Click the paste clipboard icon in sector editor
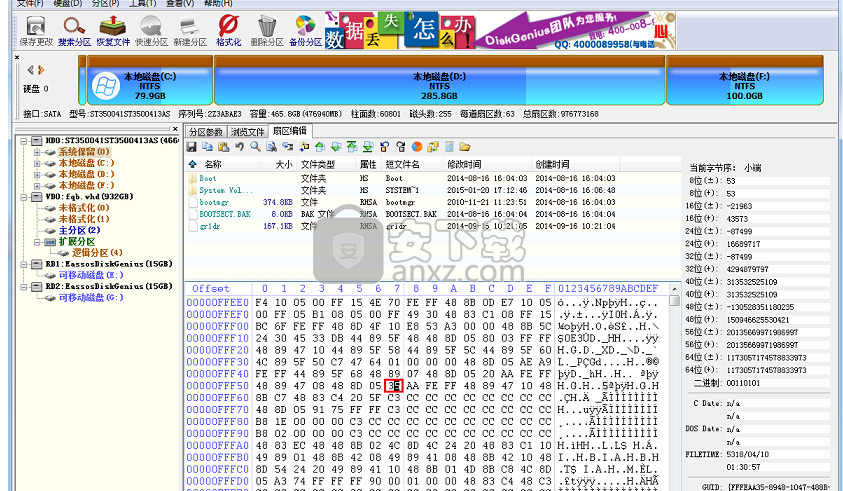This screenshot has width=843, height=491. pos(224,147)
